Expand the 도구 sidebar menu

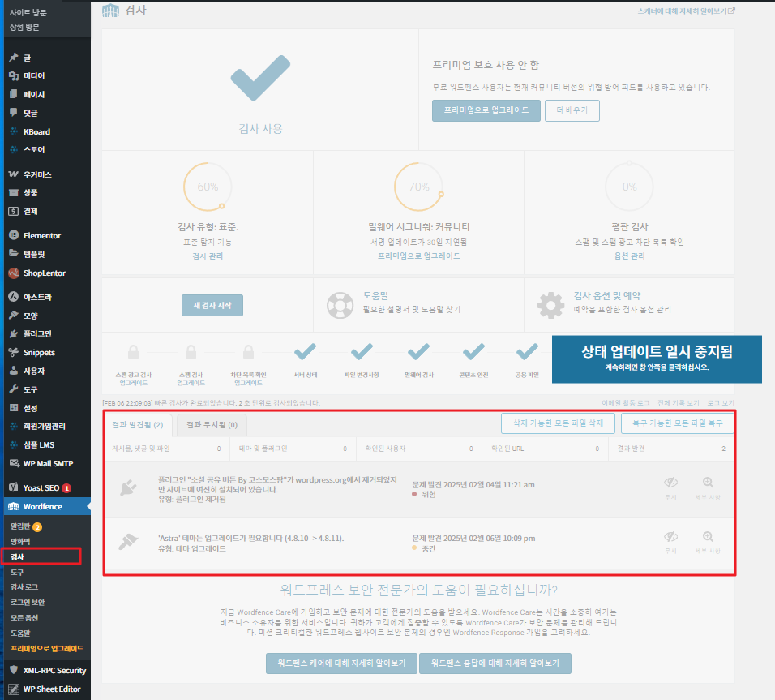click(28, 388)
